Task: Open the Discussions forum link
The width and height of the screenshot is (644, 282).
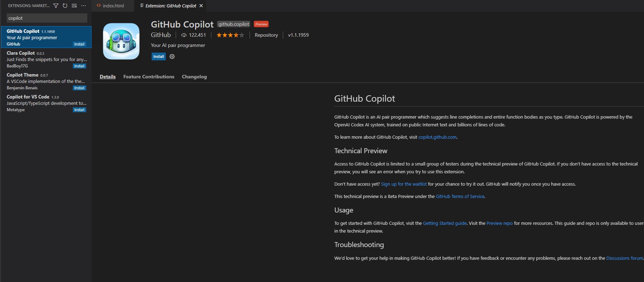Action: pos(625,258)
